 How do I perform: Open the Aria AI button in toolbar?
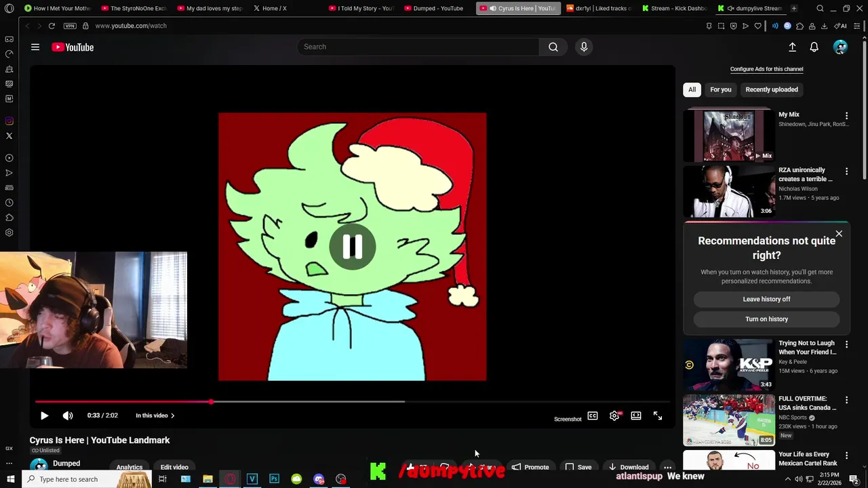pos(840,26)
